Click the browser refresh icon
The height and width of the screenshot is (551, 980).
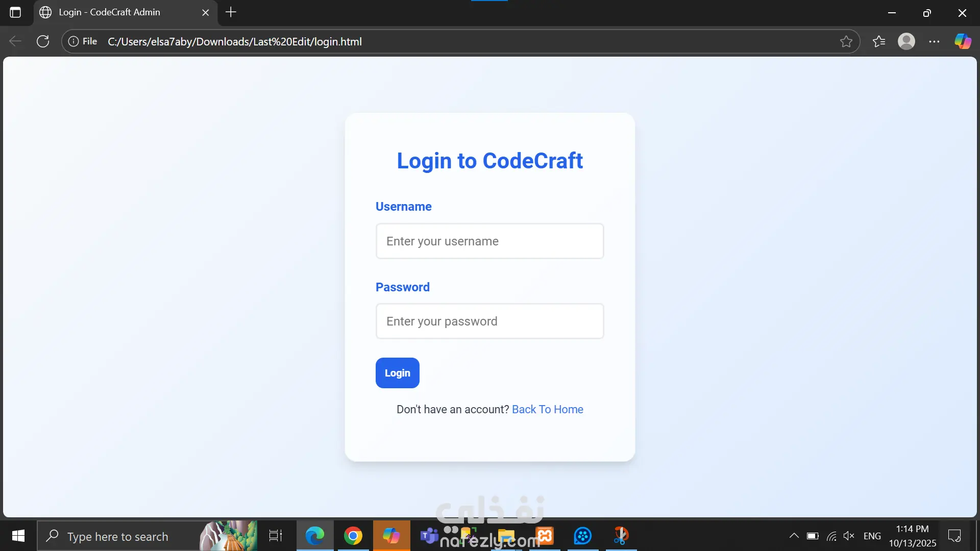click(43, 41)
